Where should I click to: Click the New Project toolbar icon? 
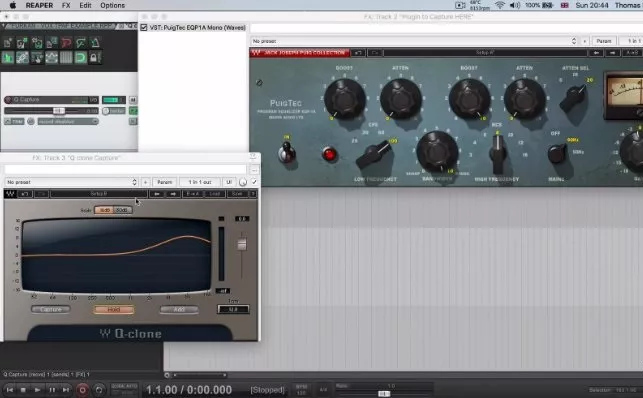coord(8,43)
